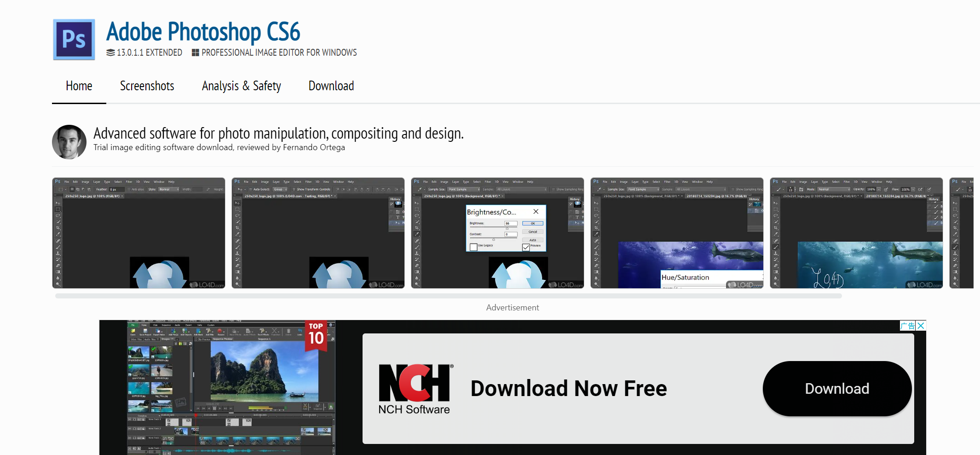The height and width of the screenshot is (455, 980).
Task: Open the Hue/Saturation screenshot thumbnail
Action: click(x=677, y=233)
